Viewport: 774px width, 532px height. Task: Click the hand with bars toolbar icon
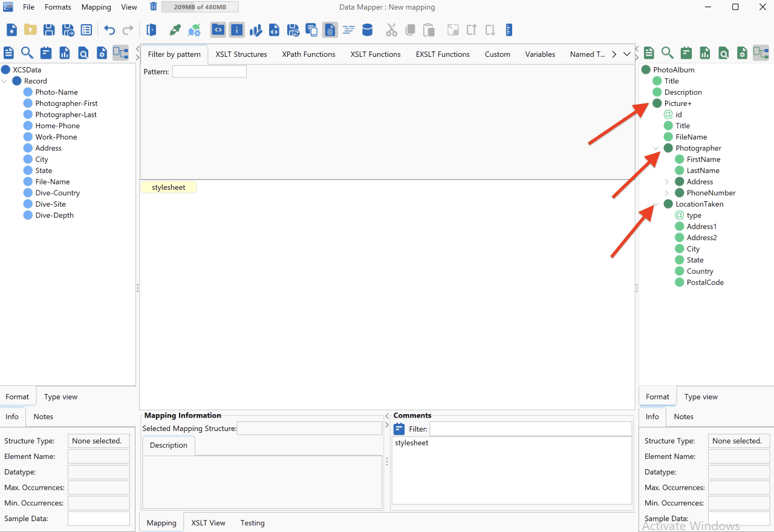pyautogui.click(x=255, y=30)
